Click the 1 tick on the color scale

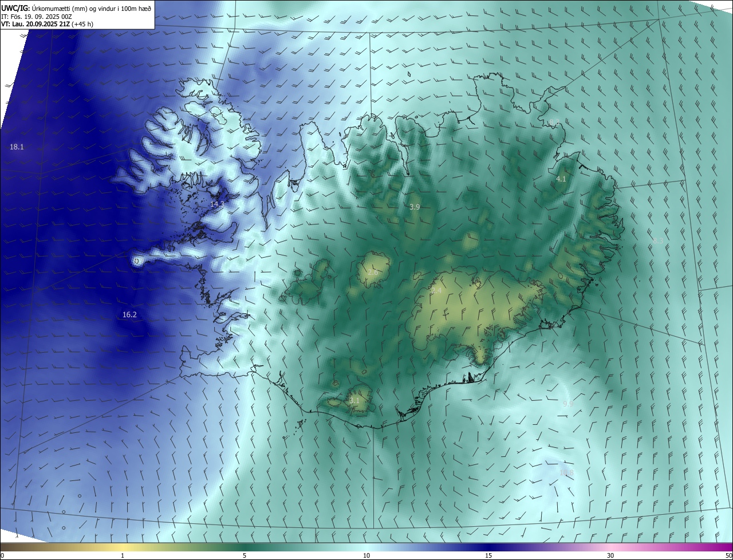coord(123,555)
